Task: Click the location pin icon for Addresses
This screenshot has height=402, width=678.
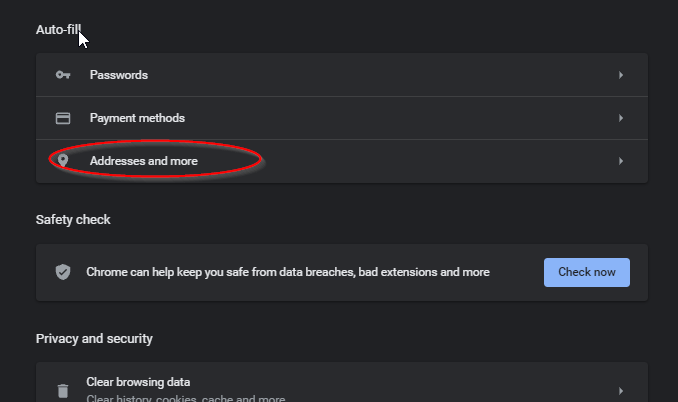Action: pos(63,161)
